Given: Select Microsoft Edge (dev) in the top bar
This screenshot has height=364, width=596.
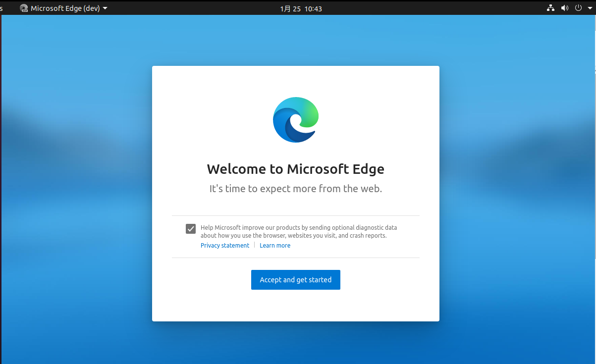Looking at the screenshot, I should click(64, 8).
